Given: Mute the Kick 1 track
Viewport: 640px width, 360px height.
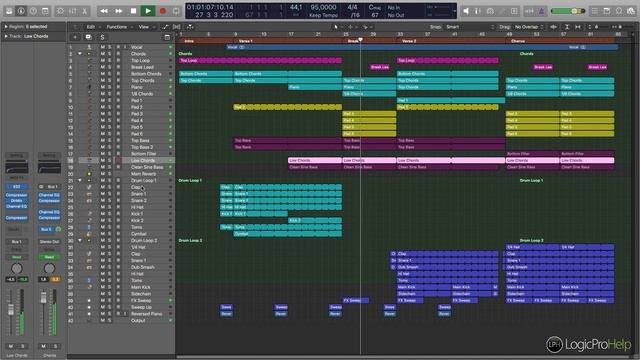Looking at the screenshot, I should point(102,214).
